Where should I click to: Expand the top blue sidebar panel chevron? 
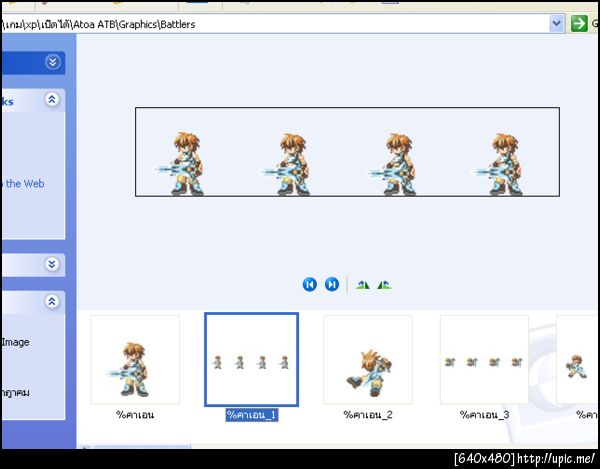(x=52, y=62)
